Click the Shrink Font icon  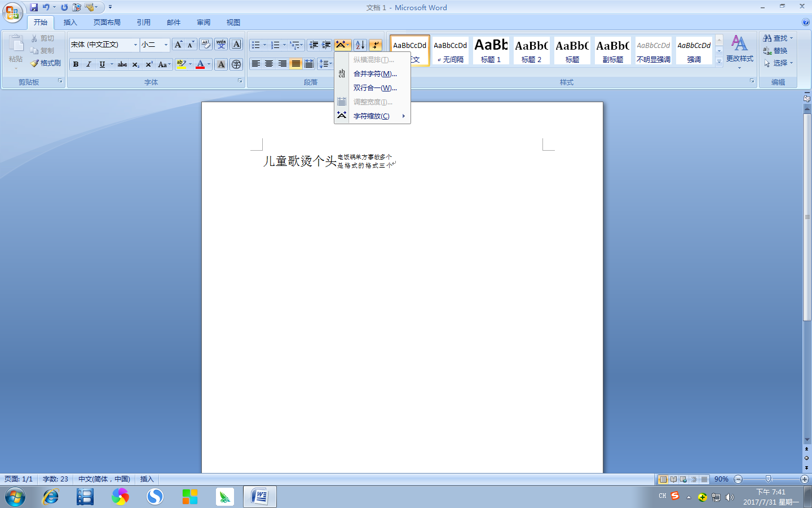point(191,45)
